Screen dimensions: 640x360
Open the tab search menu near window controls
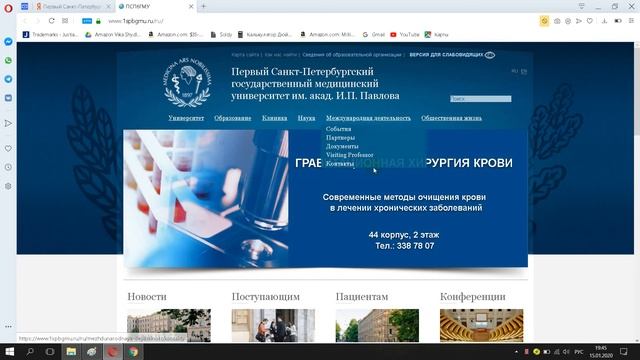pos(582,6)
